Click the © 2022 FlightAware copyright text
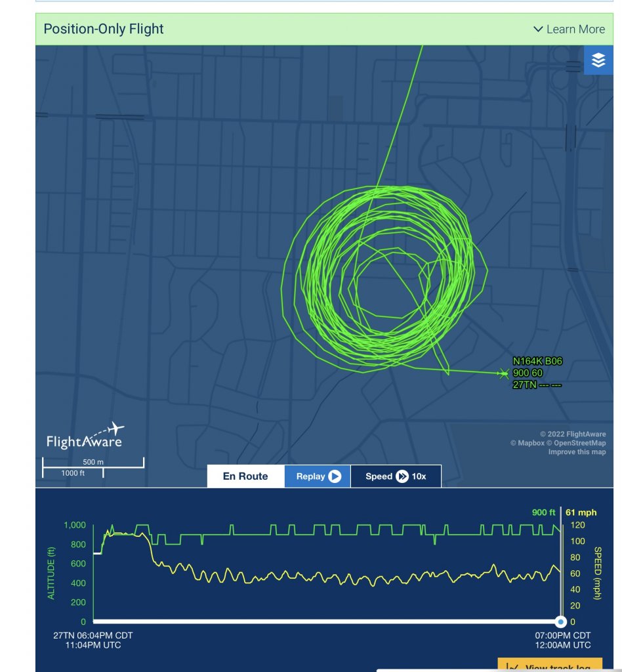Viewport: 622px width, 672px height. pyautogui.click(x=573, y=434)
